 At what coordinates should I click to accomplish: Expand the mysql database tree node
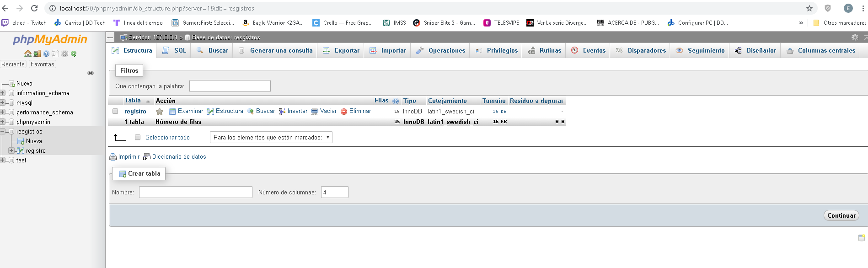coord(3,102)
